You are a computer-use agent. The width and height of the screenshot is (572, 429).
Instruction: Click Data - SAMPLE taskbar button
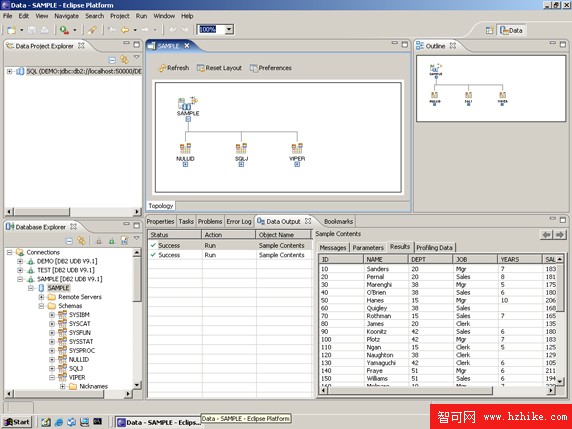click(158, 422)
